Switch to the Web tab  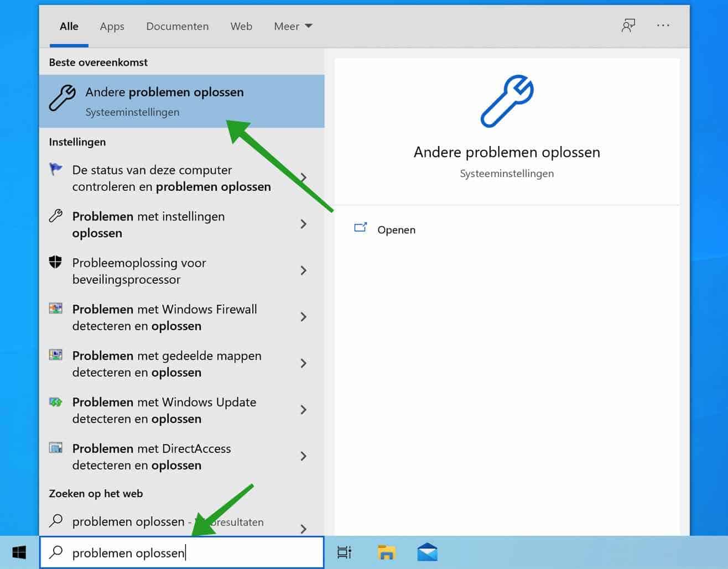point(241,26)
